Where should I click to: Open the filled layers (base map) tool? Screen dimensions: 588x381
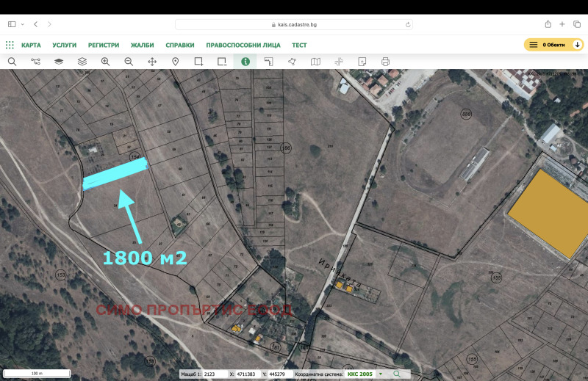click(59, 62)
